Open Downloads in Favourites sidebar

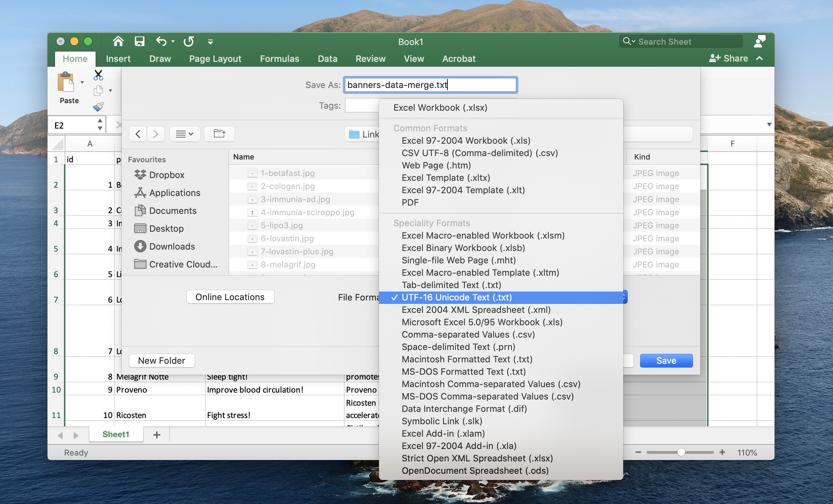coord(164,246)
